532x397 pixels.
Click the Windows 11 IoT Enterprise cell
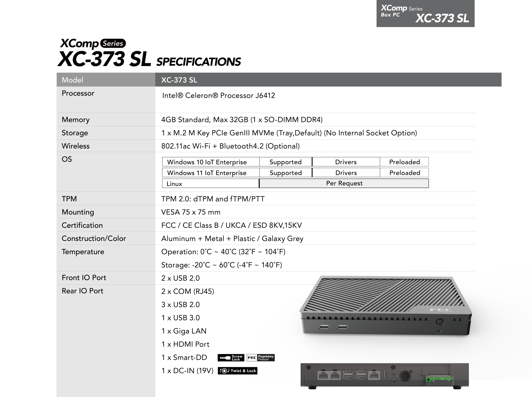coord(211,173)
